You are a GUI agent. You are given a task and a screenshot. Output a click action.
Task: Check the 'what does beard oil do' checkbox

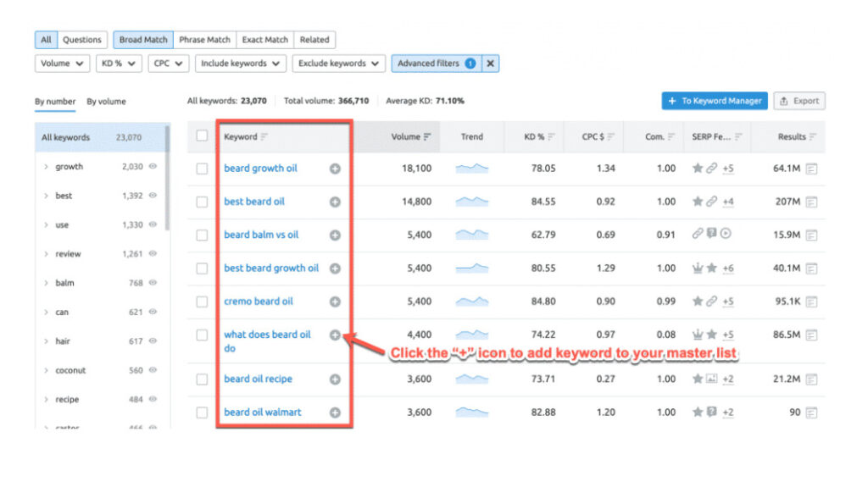(202, 335)
